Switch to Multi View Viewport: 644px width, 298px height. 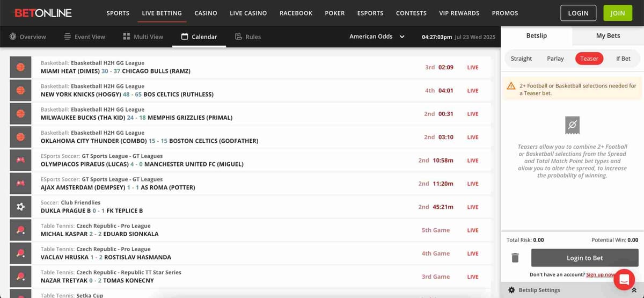[x=143, y=37]
